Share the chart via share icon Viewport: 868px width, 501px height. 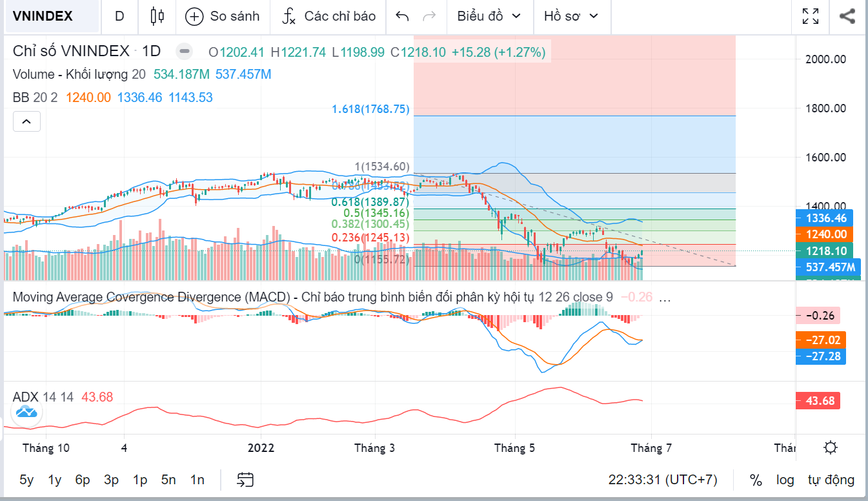click(847, 16)
